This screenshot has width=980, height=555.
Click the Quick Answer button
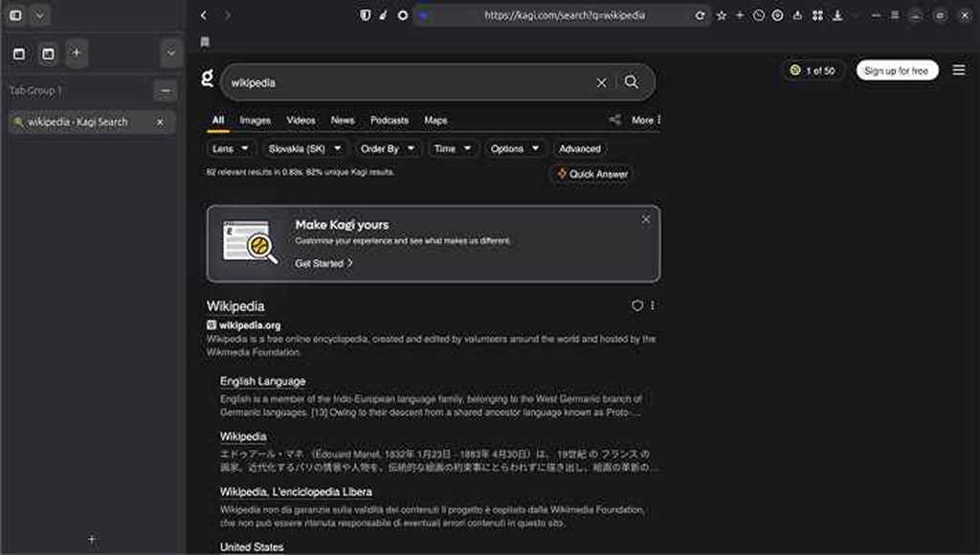(591, 174)
